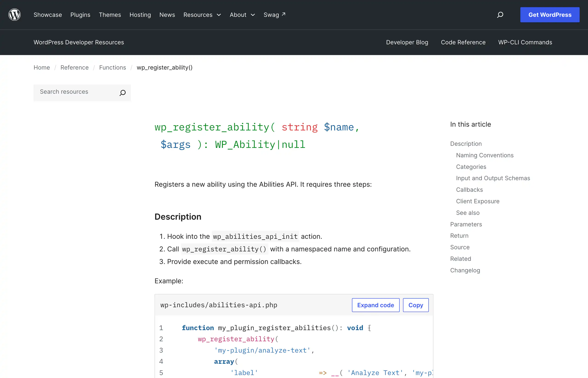Open the Code Reference link
The height and width of the screenshot is (378, 588).
(x=463, y=42)
